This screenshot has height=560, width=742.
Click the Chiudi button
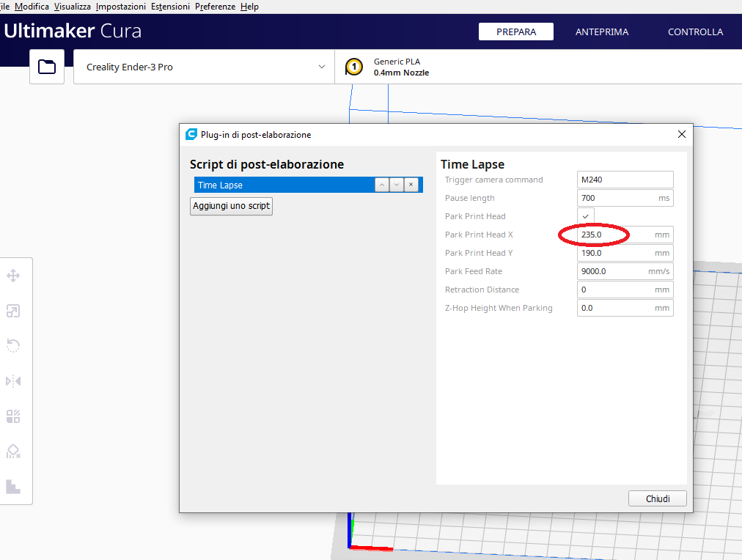(x=657, y=498)
